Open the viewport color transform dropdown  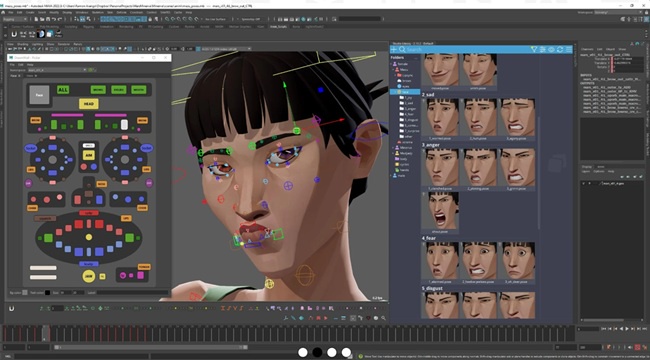tap(226, 49)
